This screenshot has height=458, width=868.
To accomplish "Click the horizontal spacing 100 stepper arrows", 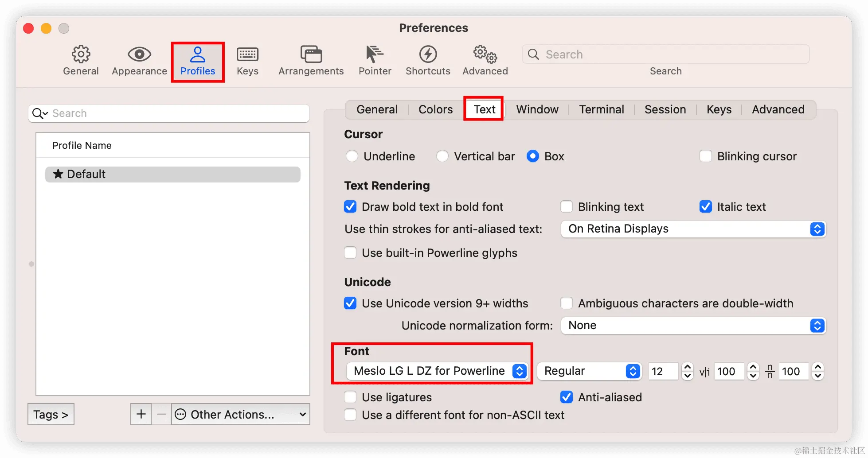I will 753,371.
